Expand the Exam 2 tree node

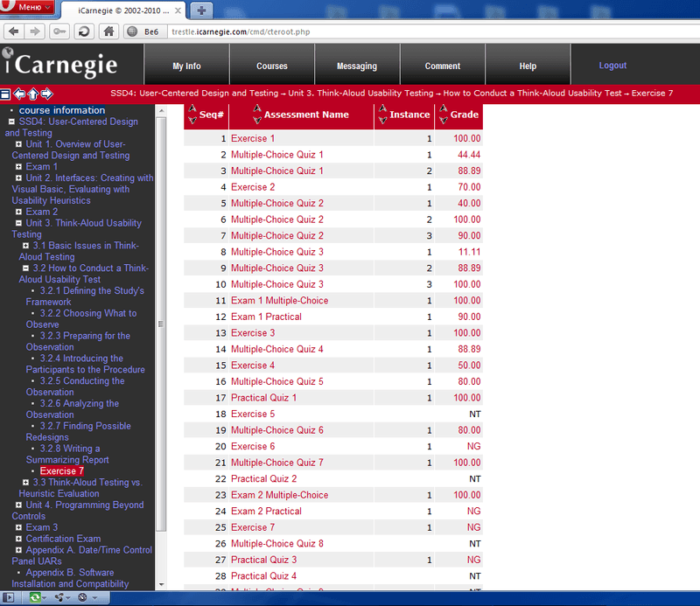tap(18, 212)
